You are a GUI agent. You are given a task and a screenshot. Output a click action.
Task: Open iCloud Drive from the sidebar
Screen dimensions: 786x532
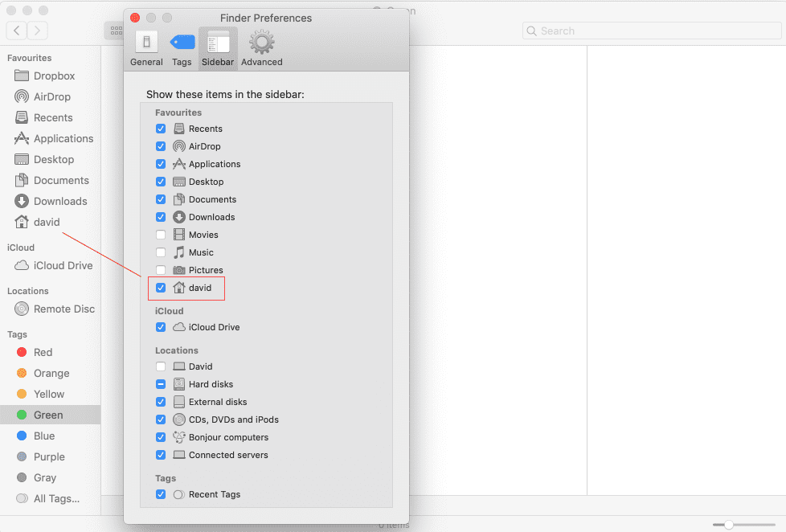click(54, 265)
